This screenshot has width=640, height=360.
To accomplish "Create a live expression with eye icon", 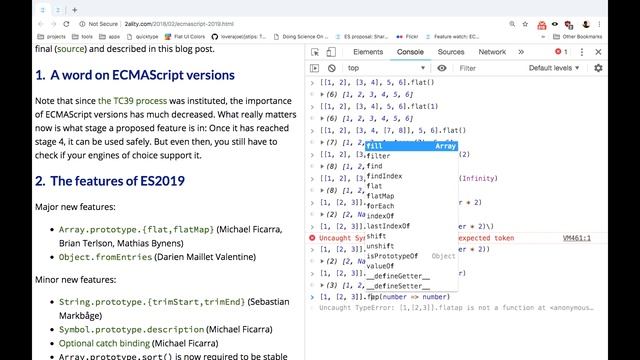I will (x=442, y=68).
